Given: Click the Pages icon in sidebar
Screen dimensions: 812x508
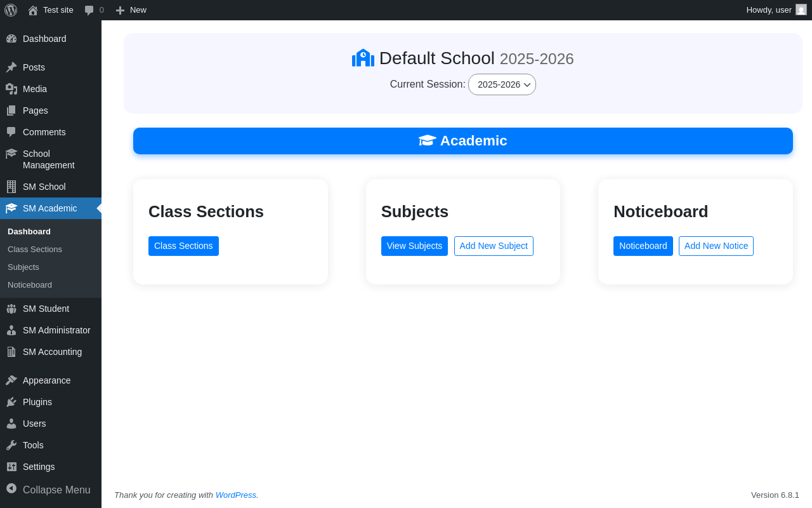Looking at the screenshot, I should 11,110.
